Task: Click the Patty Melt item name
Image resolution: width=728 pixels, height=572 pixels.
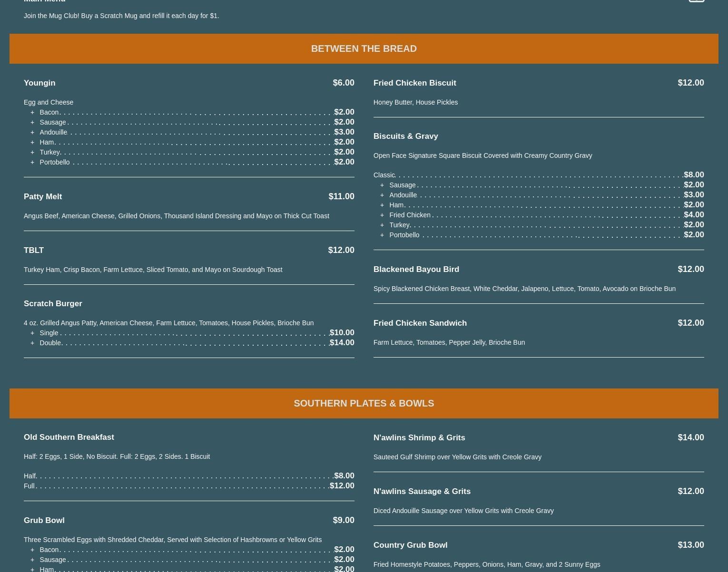Action: (x=43, y=196)
